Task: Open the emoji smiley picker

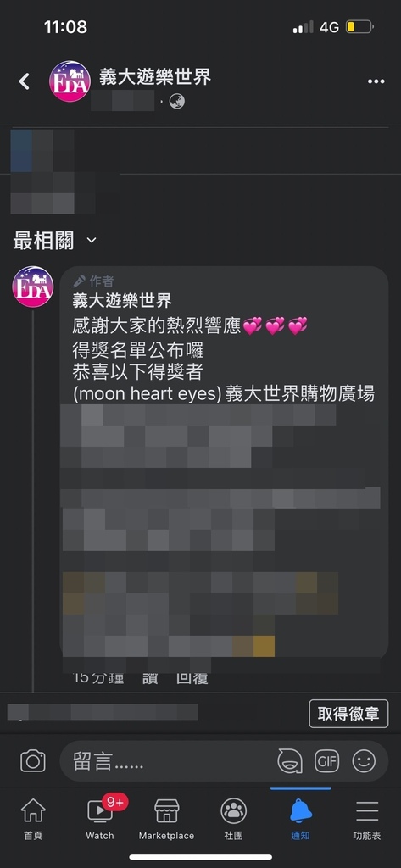Action: click(364, 761)
